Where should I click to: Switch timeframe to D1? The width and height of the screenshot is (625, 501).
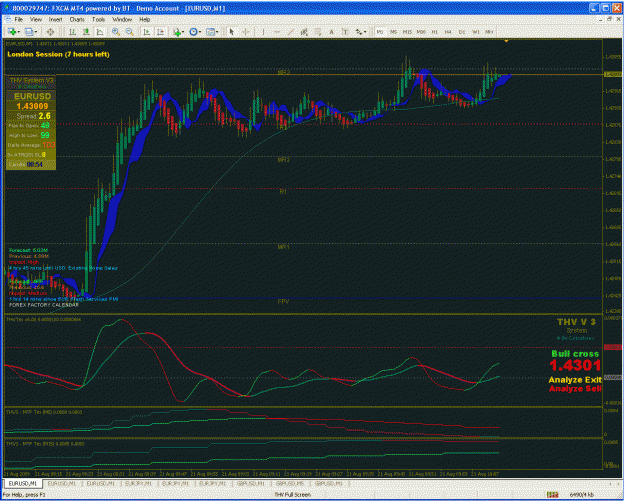[x=462, y=32]
